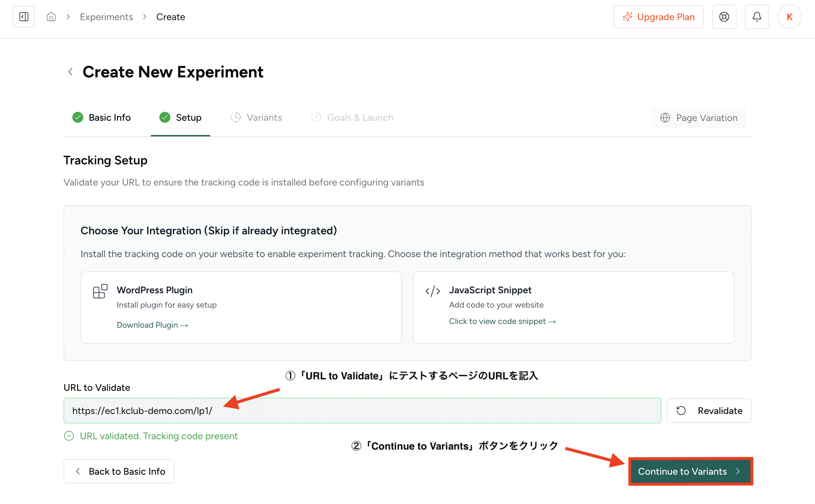Click Experiments in the breadcrumb
This screenshot has width=815, height=504.
point(106,17)
